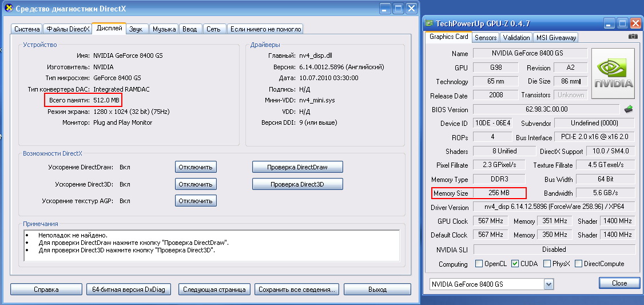Switch to the Sensors tab
Viewport: 644px width, 305px height.
coord(486,38)
